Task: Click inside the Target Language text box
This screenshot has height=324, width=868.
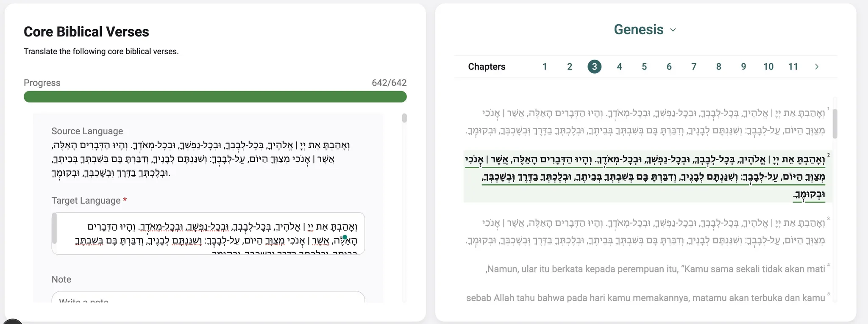Action: click(x=208, y=233)
